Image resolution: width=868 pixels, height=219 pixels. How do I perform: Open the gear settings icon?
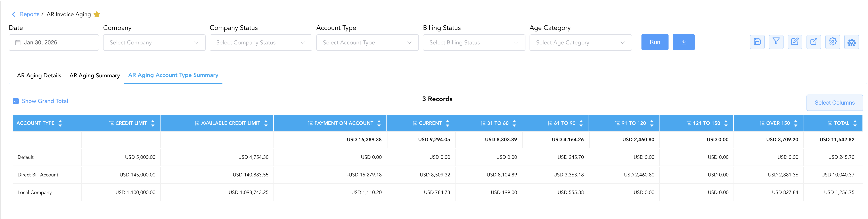point(833,42)
